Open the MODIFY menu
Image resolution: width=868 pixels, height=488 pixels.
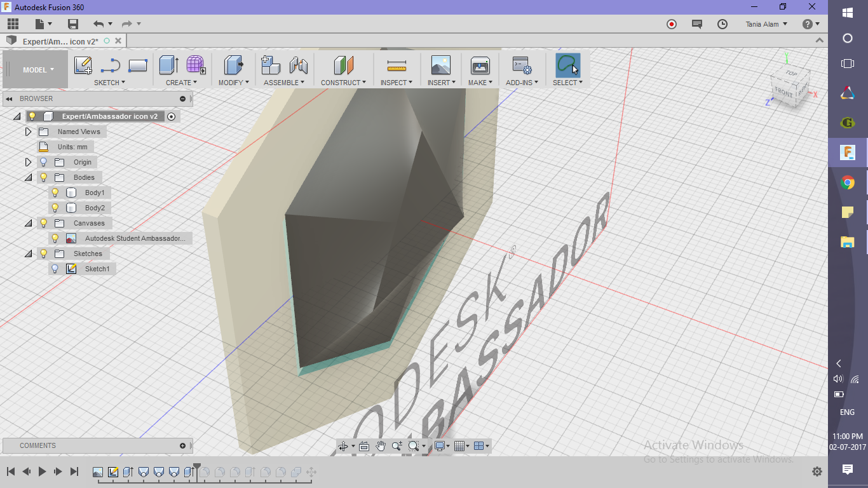pos(234,83)
